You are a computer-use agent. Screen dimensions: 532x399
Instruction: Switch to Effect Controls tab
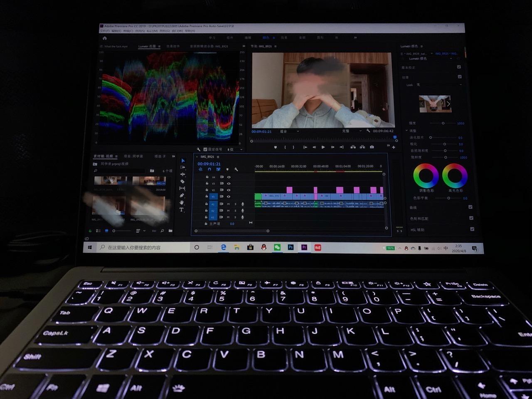tap(173, 46)
